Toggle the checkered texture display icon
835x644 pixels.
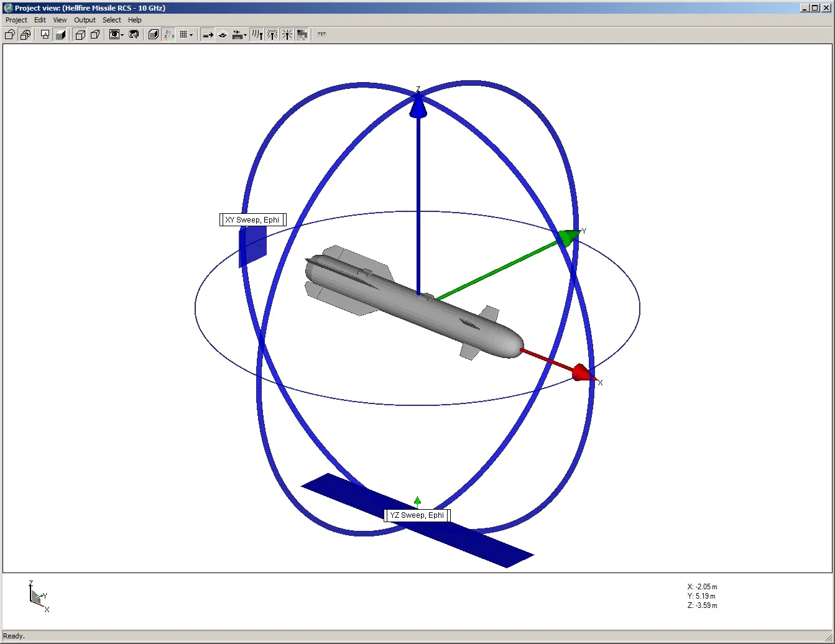pos(302,34)
